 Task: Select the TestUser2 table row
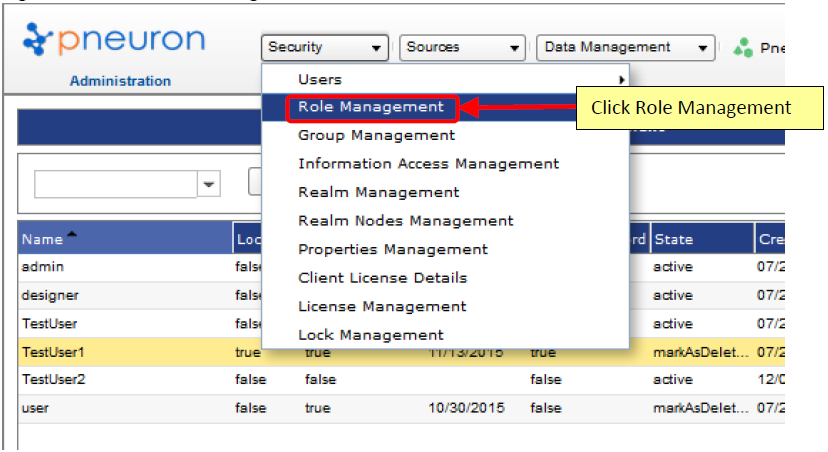click(x=401, y=380)
